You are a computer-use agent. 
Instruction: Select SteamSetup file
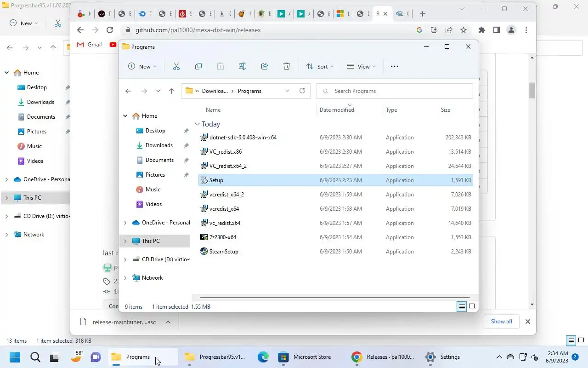point(335,252)
